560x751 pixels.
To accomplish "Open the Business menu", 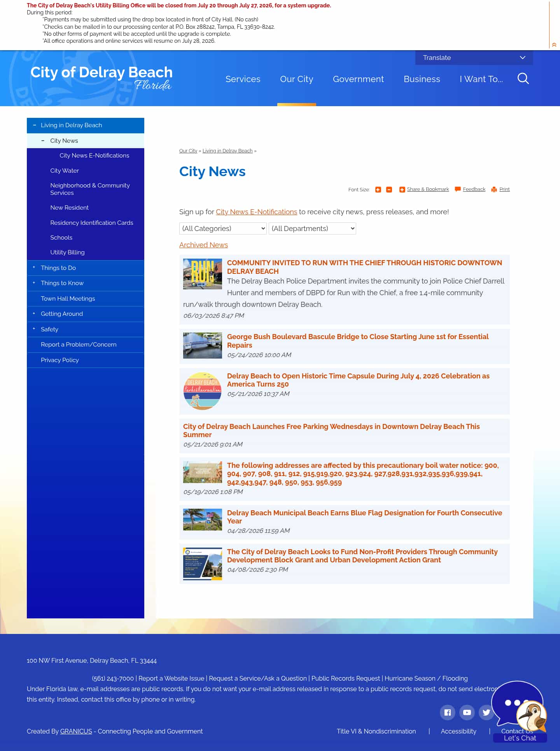I will (x=422, y=79).
